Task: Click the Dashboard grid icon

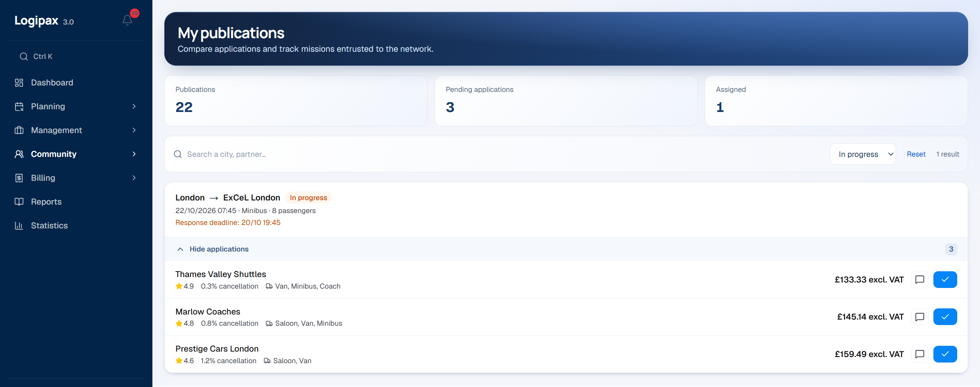Action: 19,83
